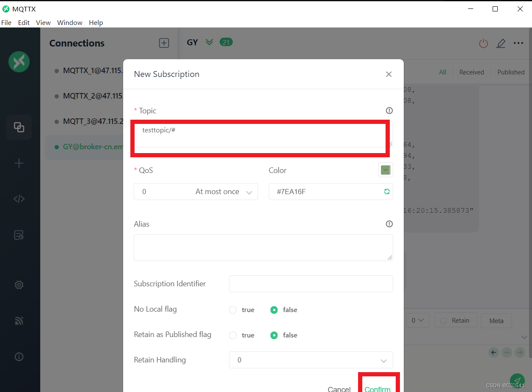
Task: Select the MQTTX_1@47.115 connection
Action: pyautogui.click(x=88, y=71)
